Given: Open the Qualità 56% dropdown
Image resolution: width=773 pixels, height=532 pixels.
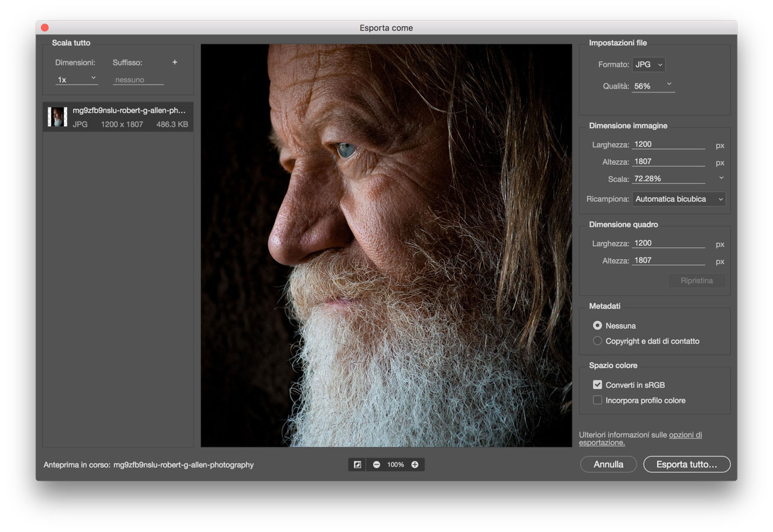Looking at the screenshot, I should 653,86.
